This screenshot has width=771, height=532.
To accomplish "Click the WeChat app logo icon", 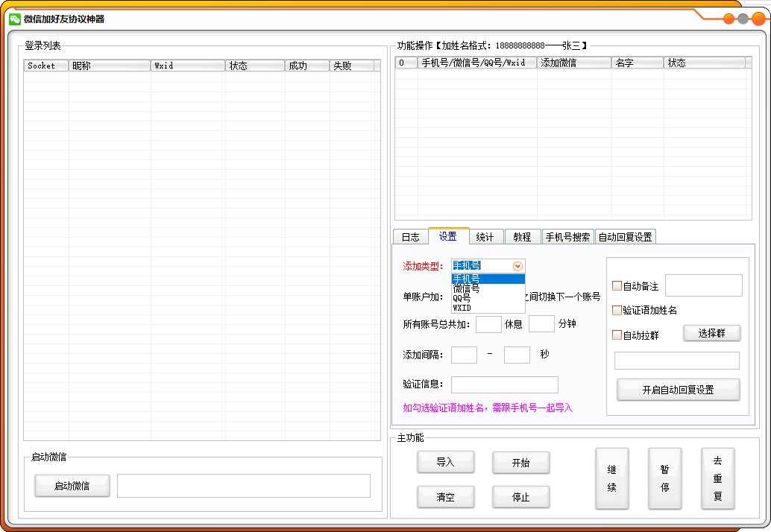I will (15, 19).
